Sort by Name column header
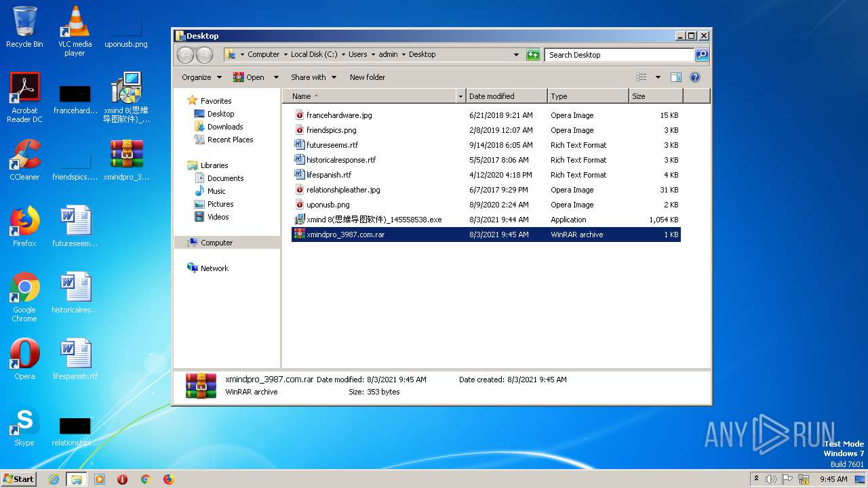The image size is (868, 488). click(x=370, y=96)
